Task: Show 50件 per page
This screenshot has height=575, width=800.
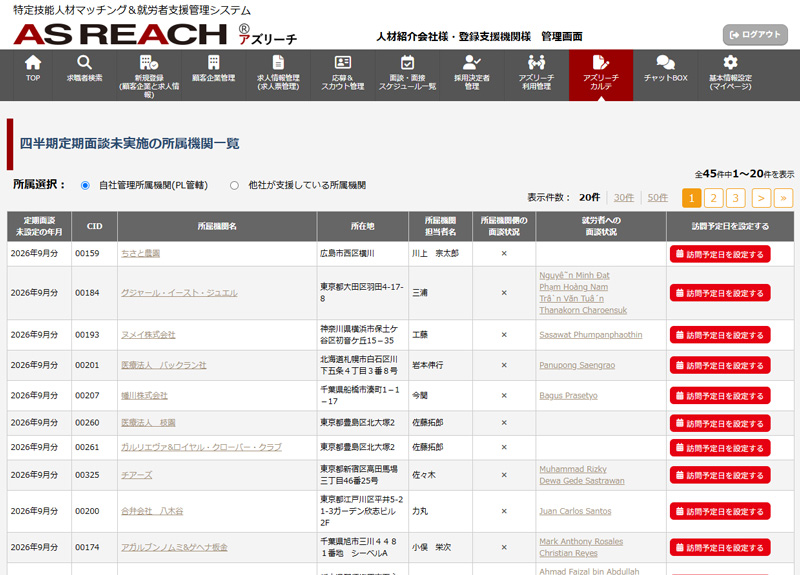Action: [658, 197]
